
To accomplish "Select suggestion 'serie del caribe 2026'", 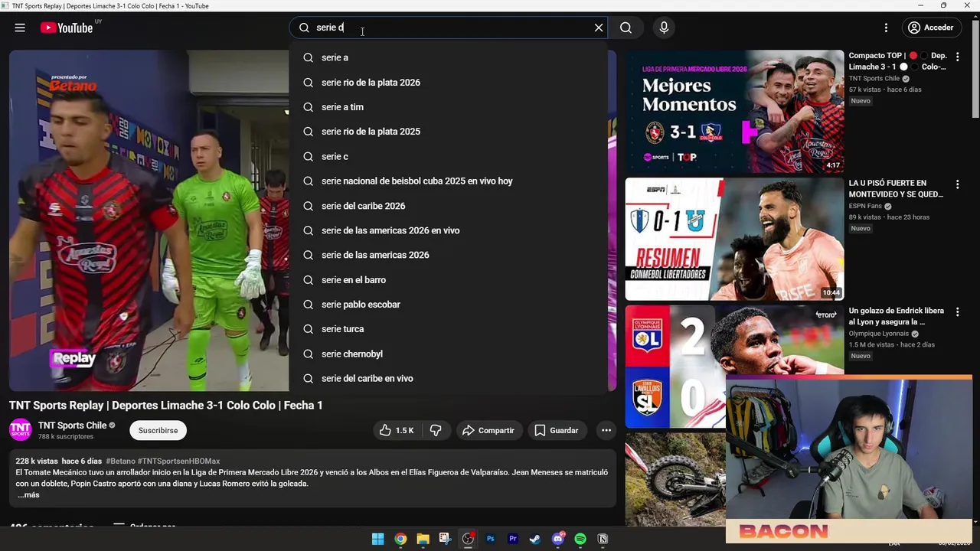I will coord(448,206).
